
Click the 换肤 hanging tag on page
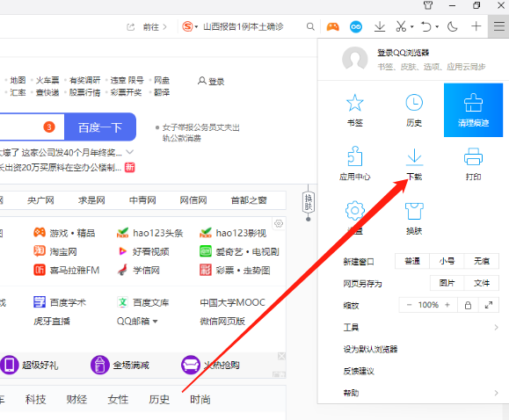(308, 203)
